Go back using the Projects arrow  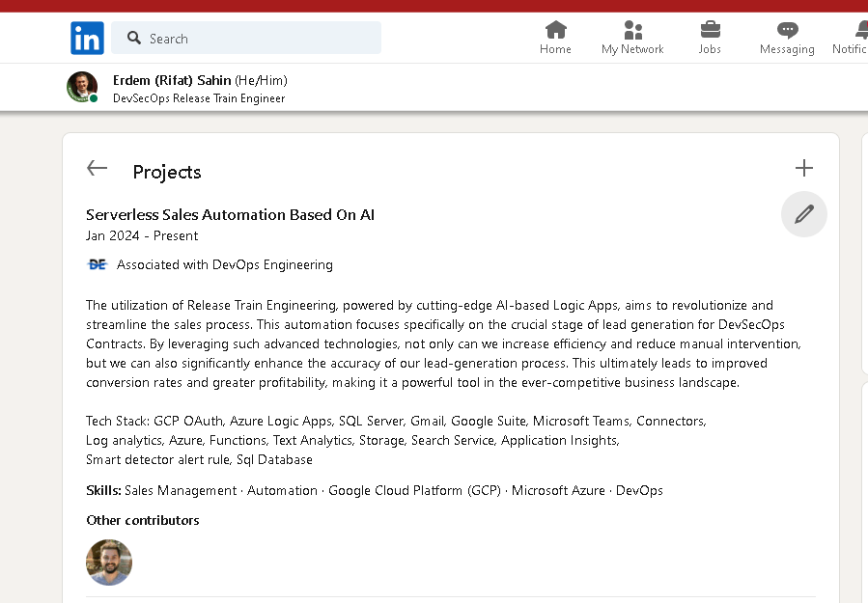[97, 168]
